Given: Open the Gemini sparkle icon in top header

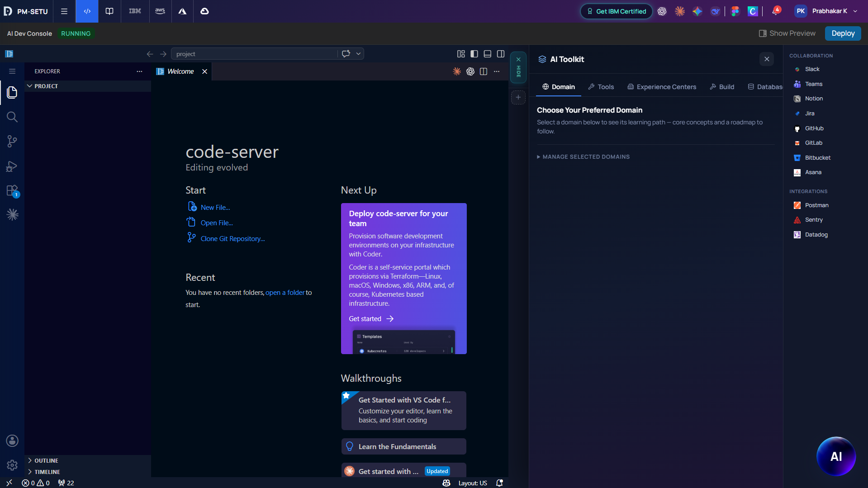Looking at the screenshot, I should click(x=697, y=11).
